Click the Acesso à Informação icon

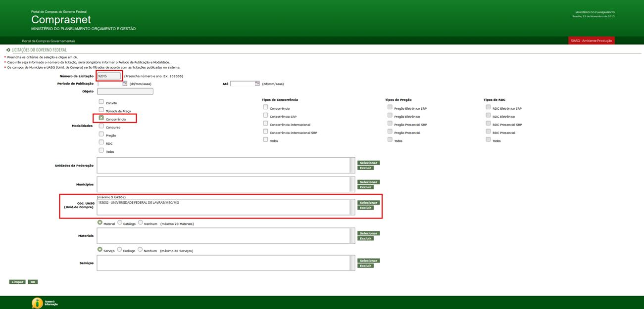click(x=37, y=303)
